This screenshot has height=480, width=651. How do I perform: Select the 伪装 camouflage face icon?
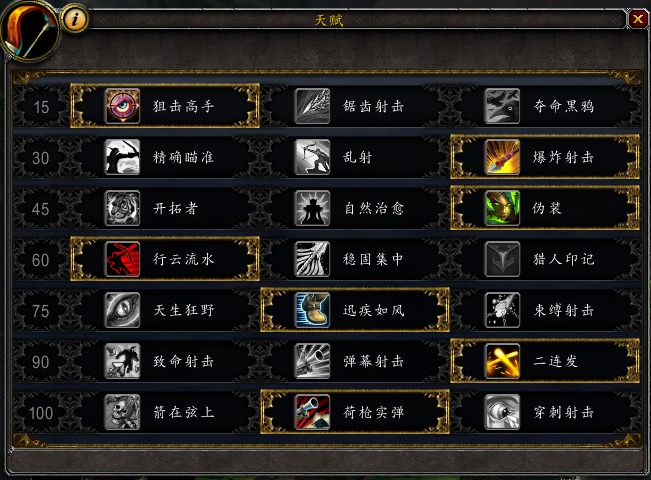click(x=502, y=208)
